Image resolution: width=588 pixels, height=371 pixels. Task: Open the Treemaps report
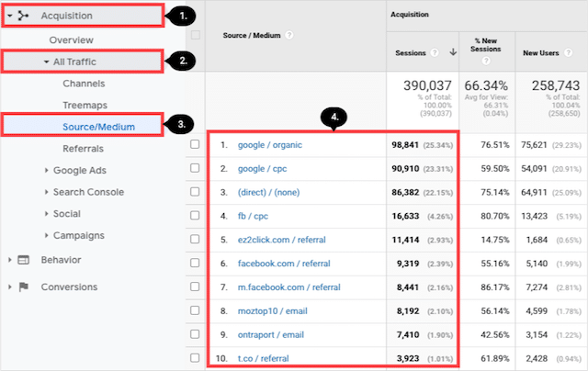point(85,106)
